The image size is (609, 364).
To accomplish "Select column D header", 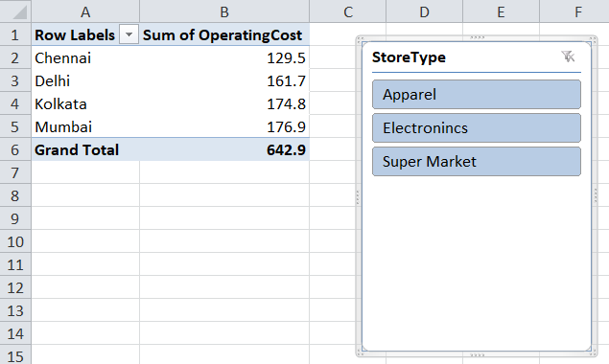I will point(424,11).
